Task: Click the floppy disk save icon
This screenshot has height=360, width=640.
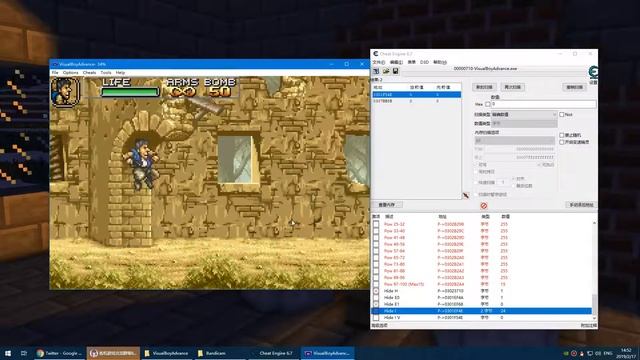Action: click(x=395, y=71)
